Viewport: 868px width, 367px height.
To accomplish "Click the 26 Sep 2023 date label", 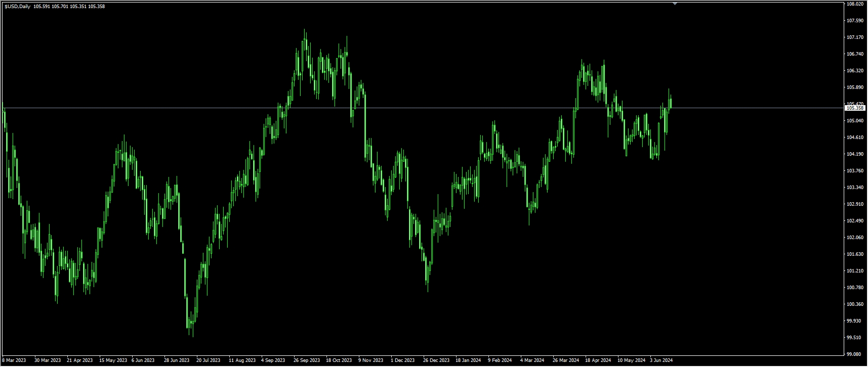I will pos(307,360).
